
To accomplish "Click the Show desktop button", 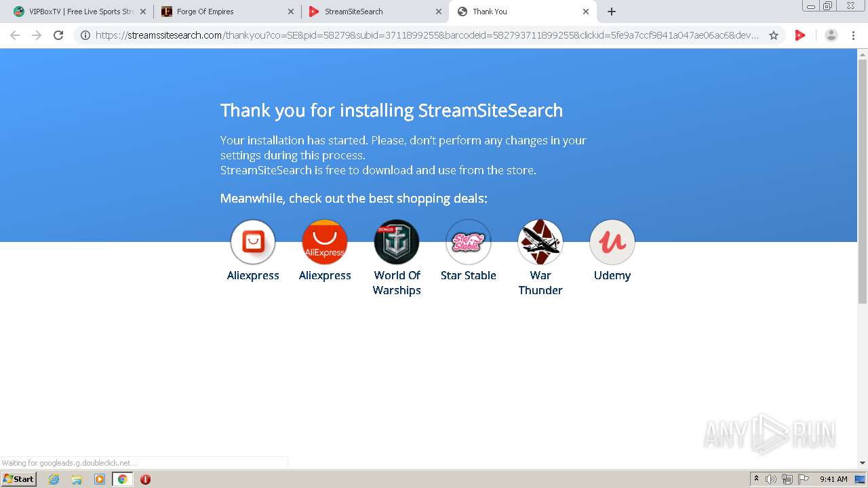I will (860, 479).
